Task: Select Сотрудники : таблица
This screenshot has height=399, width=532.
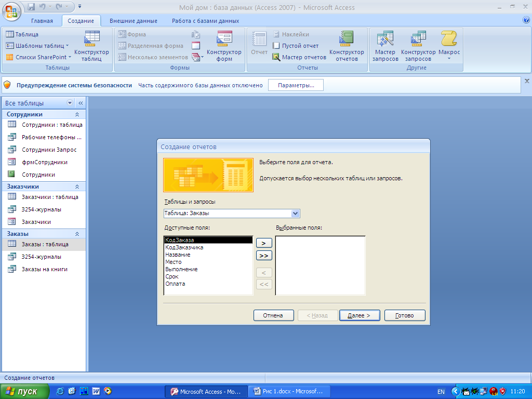Action: click(x=44, y=125)
